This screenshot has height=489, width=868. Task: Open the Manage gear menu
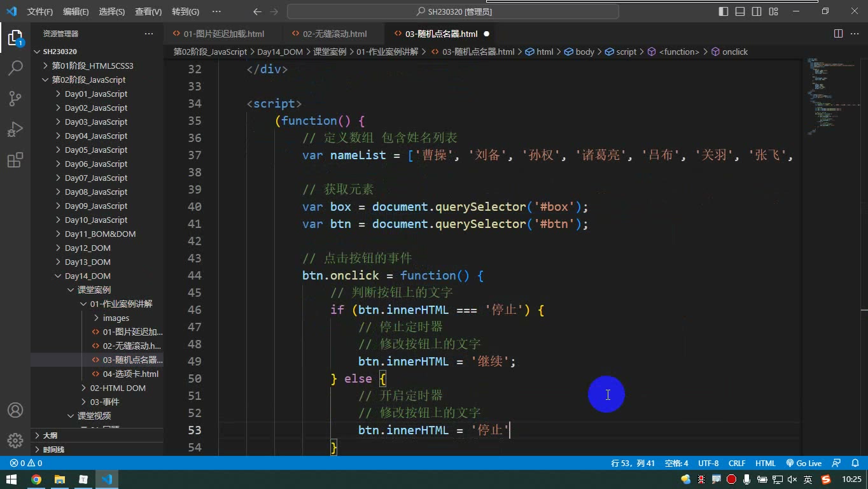15,441
